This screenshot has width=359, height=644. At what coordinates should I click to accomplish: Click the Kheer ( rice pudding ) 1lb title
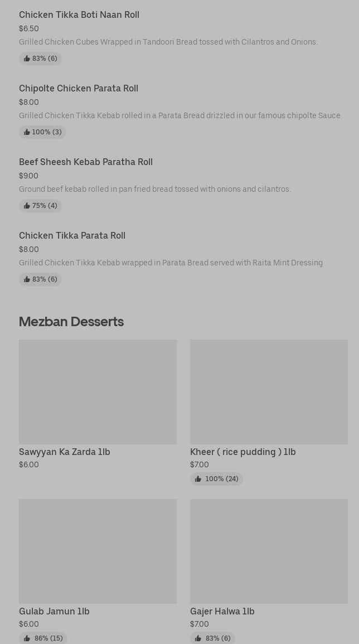coord(243,452)
